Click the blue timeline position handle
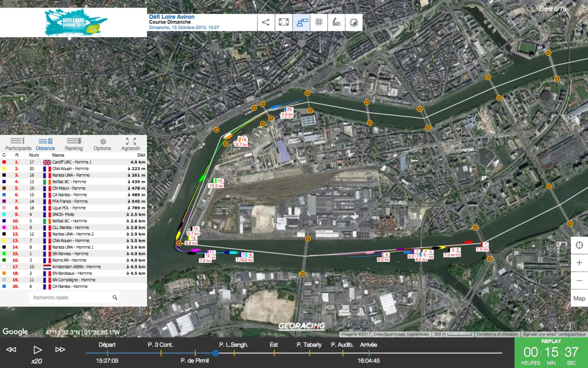The height and width of the screenshot is (368, 588). (215, 353)
